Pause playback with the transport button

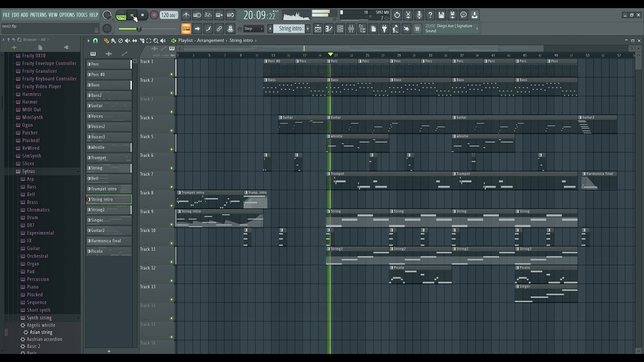coord(132,15)
